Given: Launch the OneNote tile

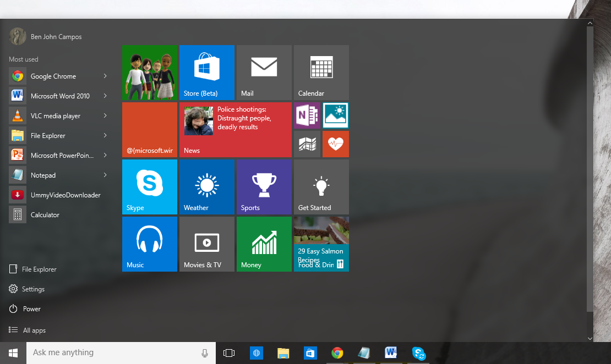Looking at the screenshot, I should pos(307,115).
